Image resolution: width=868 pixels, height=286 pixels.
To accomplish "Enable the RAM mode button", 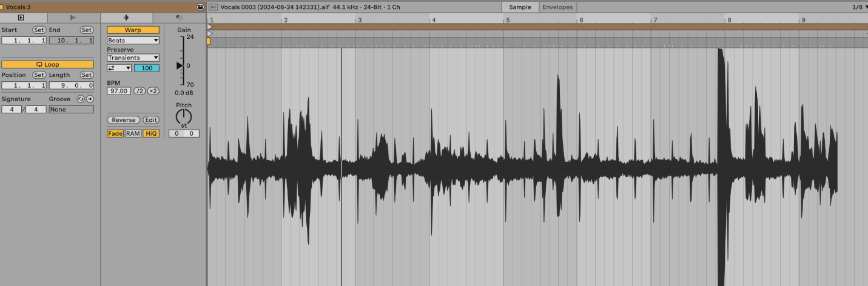I will pyautogui.click(x=133, y=133).
